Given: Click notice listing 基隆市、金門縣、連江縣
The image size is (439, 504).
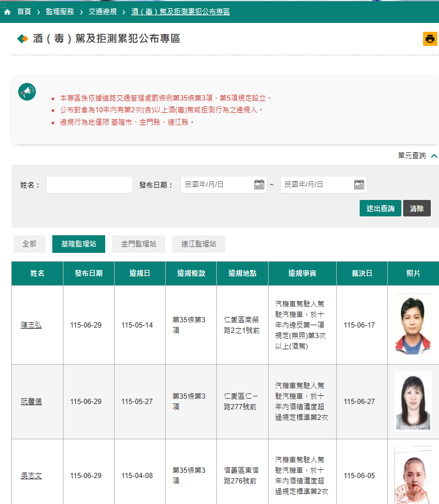Looking at the screenshot, I should [127, 122].
